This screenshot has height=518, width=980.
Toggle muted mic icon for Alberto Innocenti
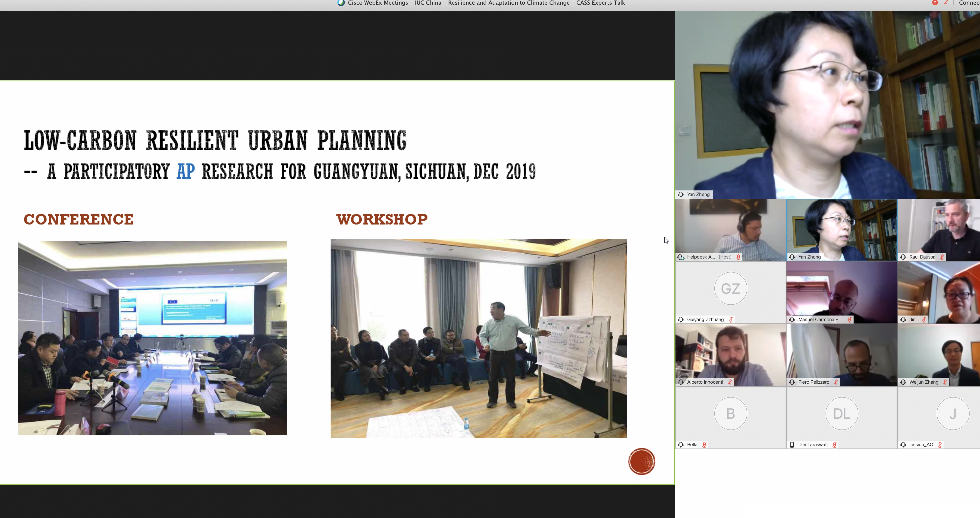point(730,382)
